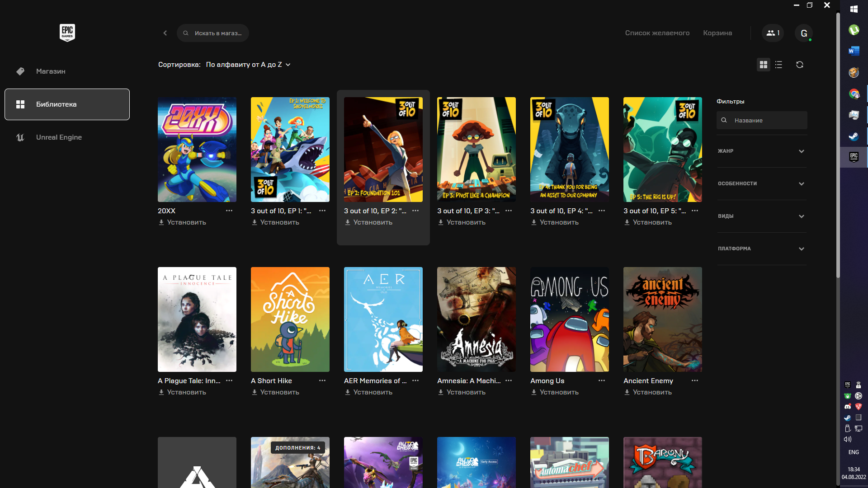Open options menu for 3 out of 10 EP 1
Screen dimensions: 868x488
[x=322, y=211]
